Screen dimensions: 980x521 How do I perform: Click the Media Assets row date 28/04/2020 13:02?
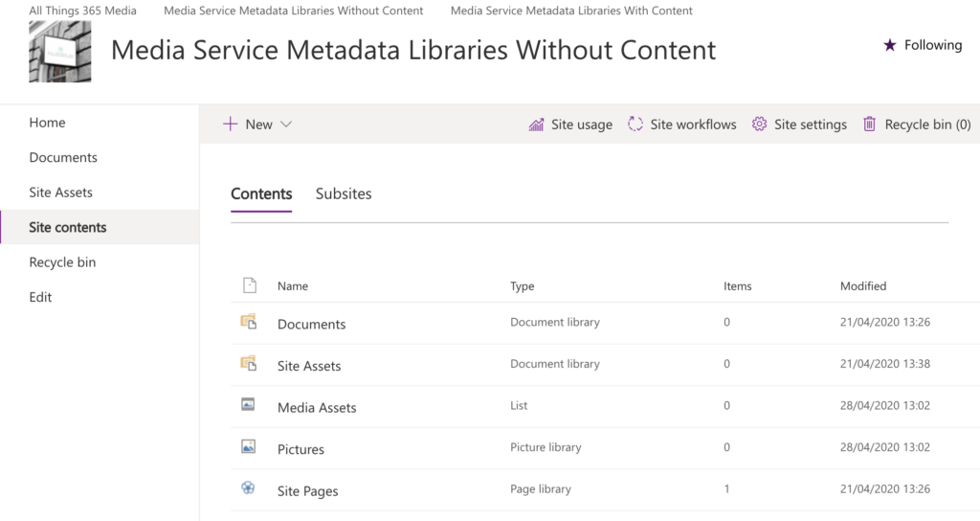coord(885,405)
